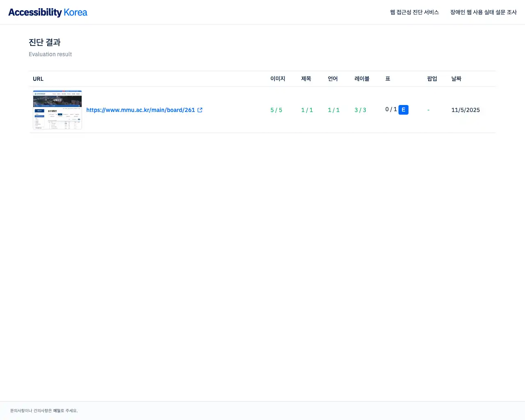Click the 언어 column header
Screen dimensions: 525x420
click(333, 79)
